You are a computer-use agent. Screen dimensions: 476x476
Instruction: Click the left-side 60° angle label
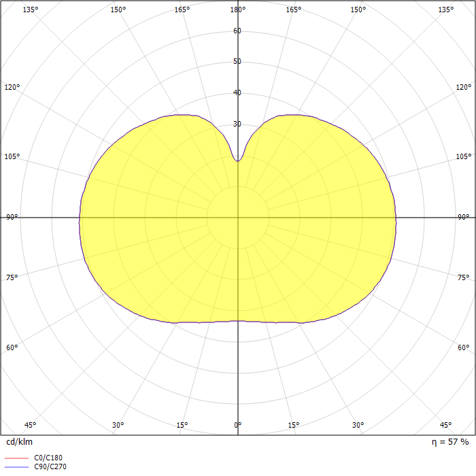pyautogui.click(x=12, y=347)
